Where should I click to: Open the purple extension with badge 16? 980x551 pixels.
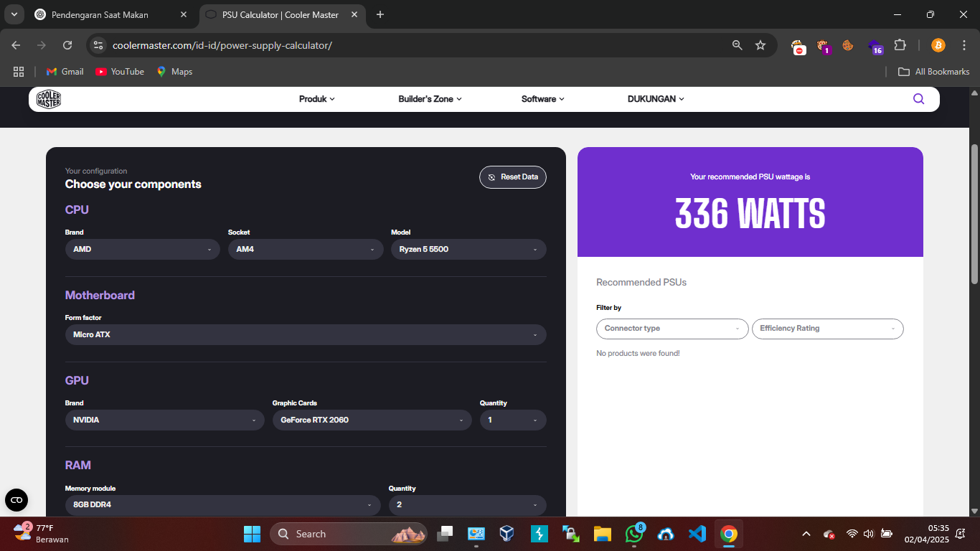point(875,46)
